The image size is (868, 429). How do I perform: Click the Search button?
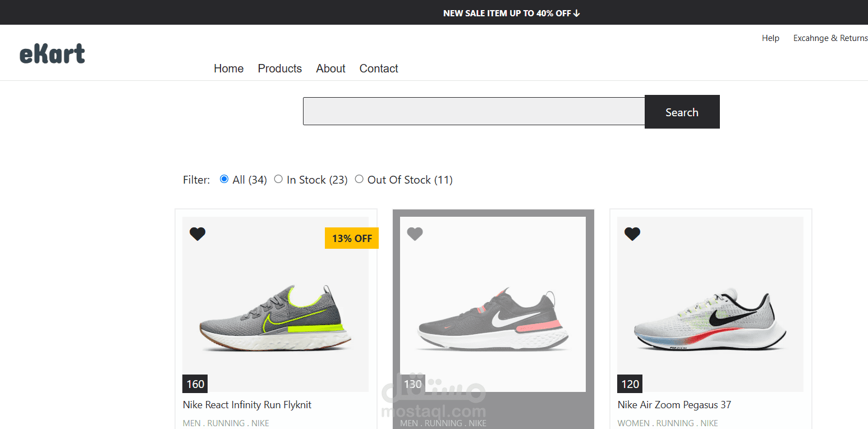click(682, 112)
